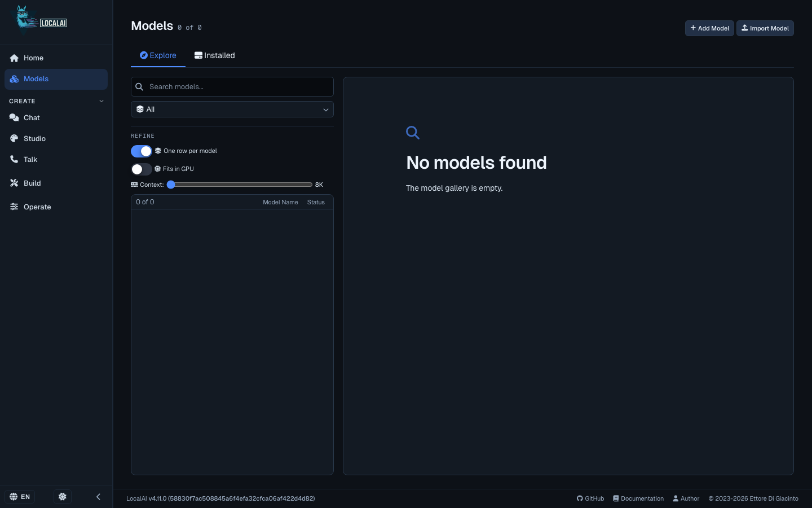Click the LocalAI logo in sidebar
The height and width of the screenshot is (508, 812).
click(39, 20)
